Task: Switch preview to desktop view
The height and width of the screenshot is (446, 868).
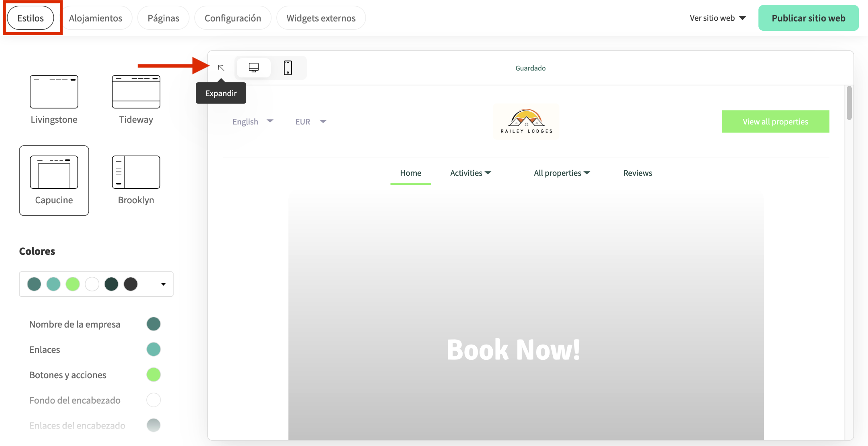Action: click(254, 68)
